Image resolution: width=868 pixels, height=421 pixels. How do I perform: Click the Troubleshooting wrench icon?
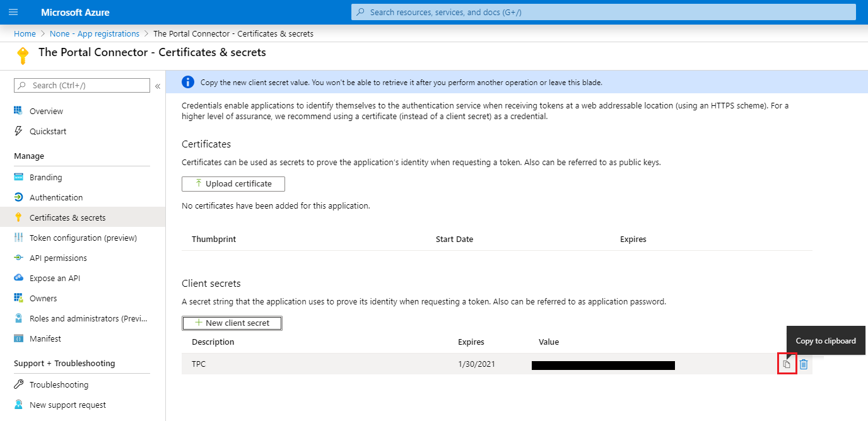click(18, 384)
